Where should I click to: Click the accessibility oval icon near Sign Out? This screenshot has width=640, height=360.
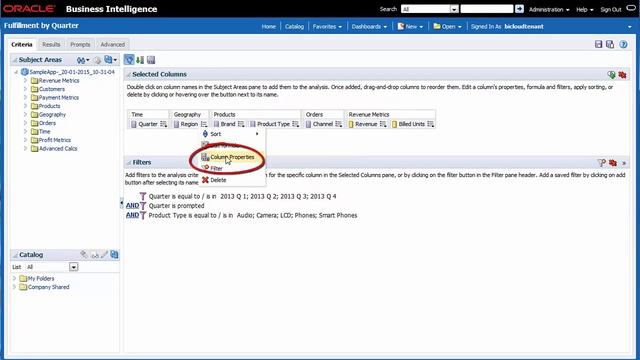(x=631, y=8)
